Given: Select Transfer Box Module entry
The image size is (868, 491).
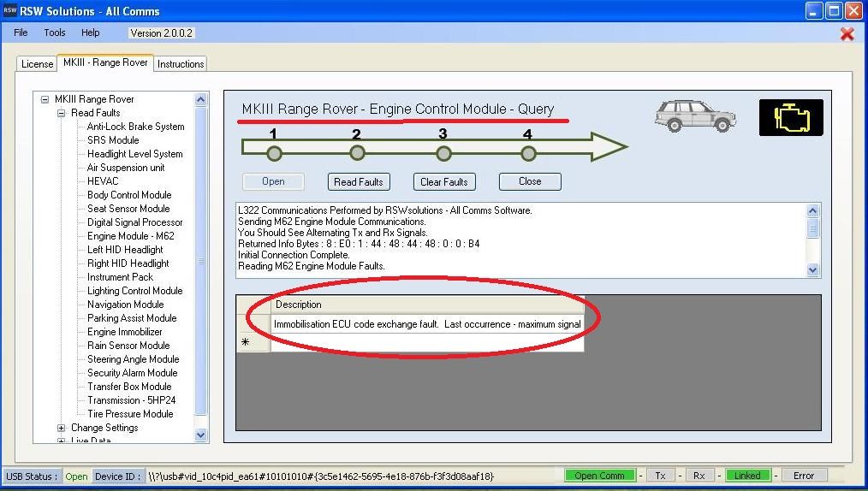Looking at the screenshot, I should (x=129, y=387).
